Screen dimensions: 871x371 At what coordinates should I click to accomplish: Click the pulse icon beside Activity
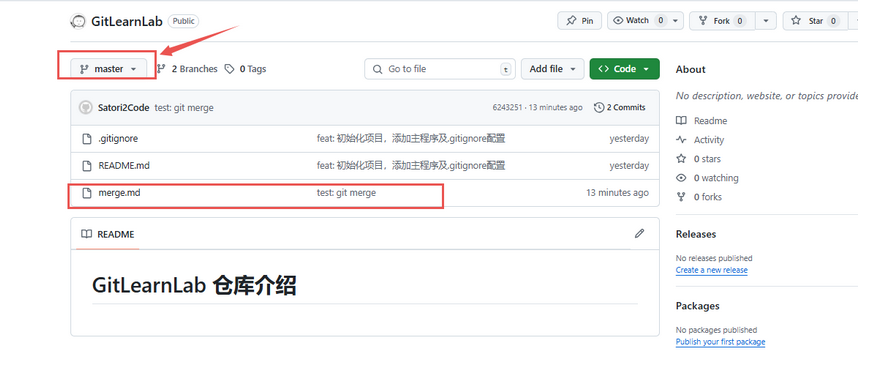(x=681, y=140)
